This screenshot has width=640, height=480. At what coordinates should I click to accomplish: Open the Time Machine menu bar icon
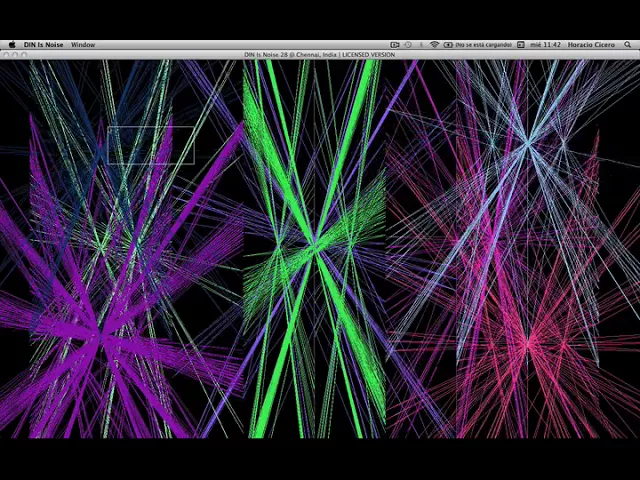point(408,44)
